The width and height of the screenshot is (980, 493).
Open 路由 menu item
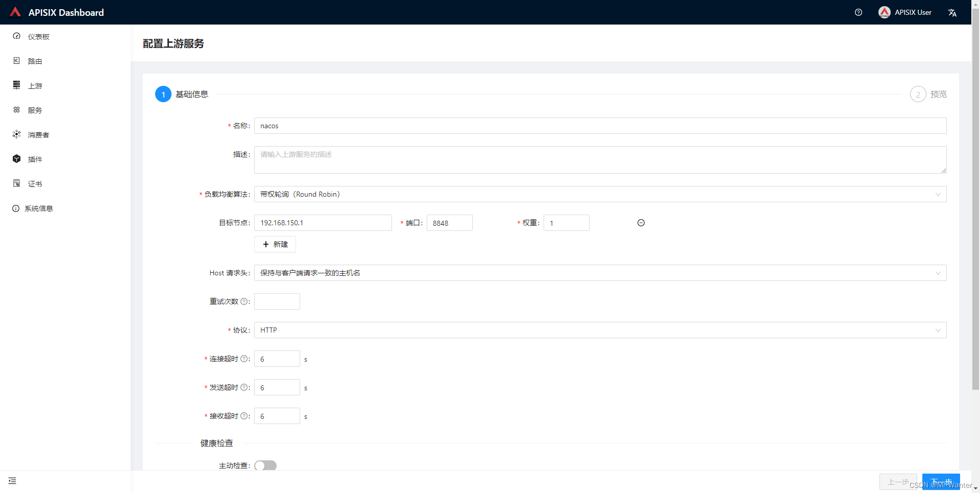click(65, 61)
